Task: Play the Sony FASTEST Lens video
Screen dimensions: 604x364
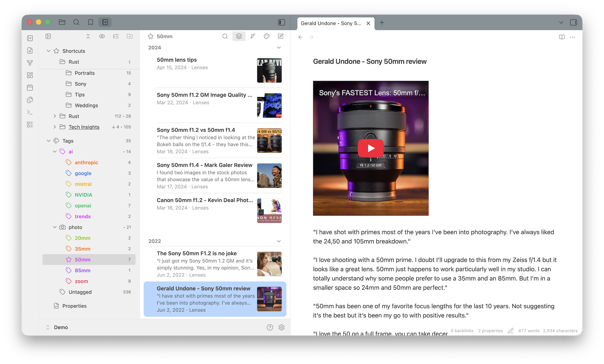Action: tap(371, 148)
